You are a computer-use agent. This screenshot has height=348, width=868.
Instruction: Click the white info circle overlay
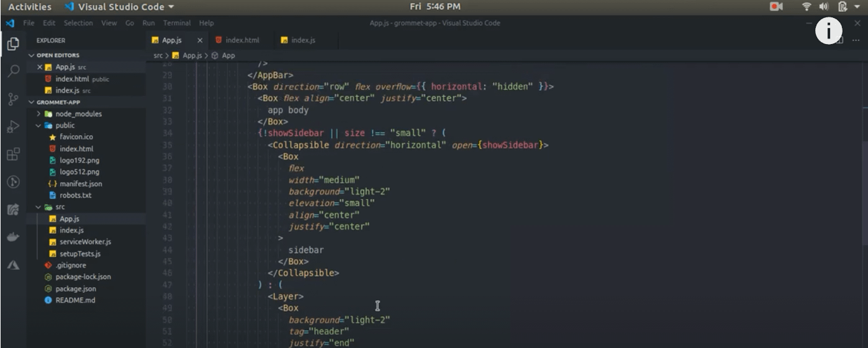[x=828, y=31]
